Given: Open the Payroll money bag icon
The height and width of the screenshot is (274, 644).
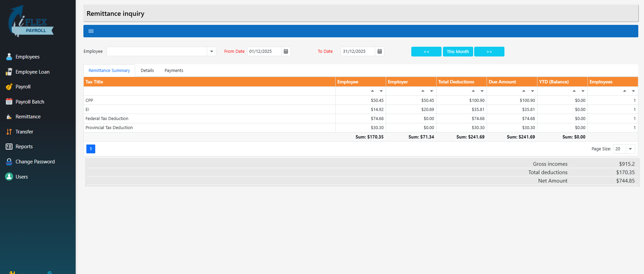Looking at the screenshot, I should point(9,87).
